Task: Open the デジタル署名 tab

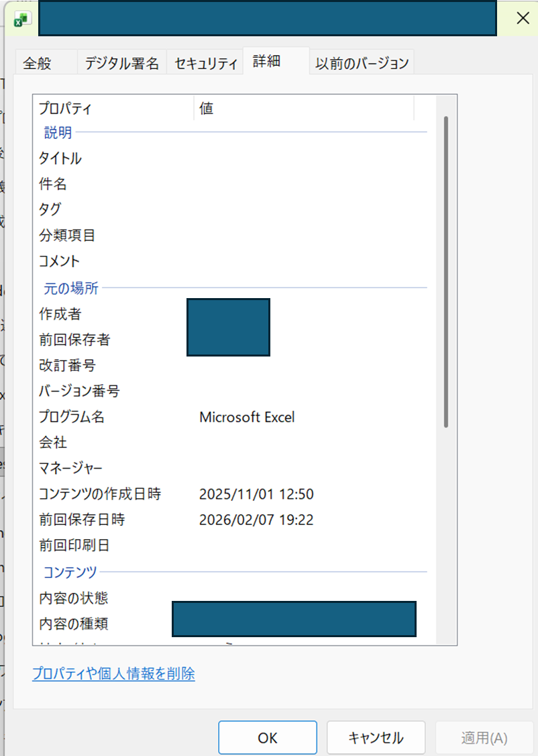Action: click(121, 64)
